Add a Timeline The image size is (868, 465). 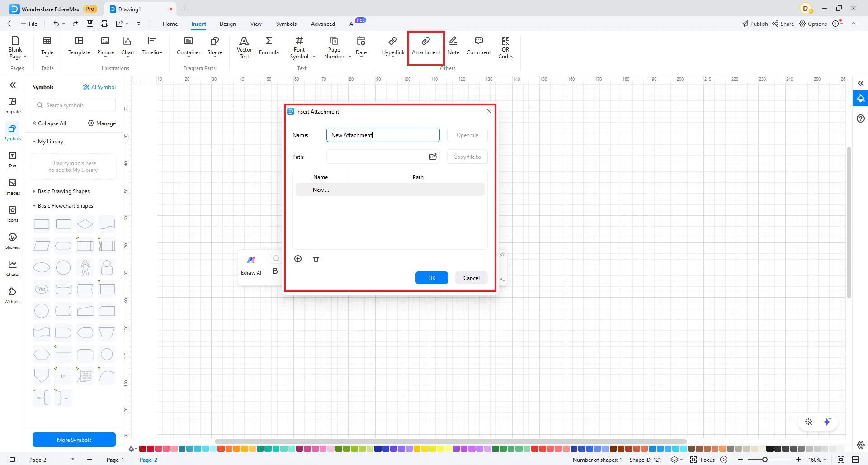coord(151,46)
